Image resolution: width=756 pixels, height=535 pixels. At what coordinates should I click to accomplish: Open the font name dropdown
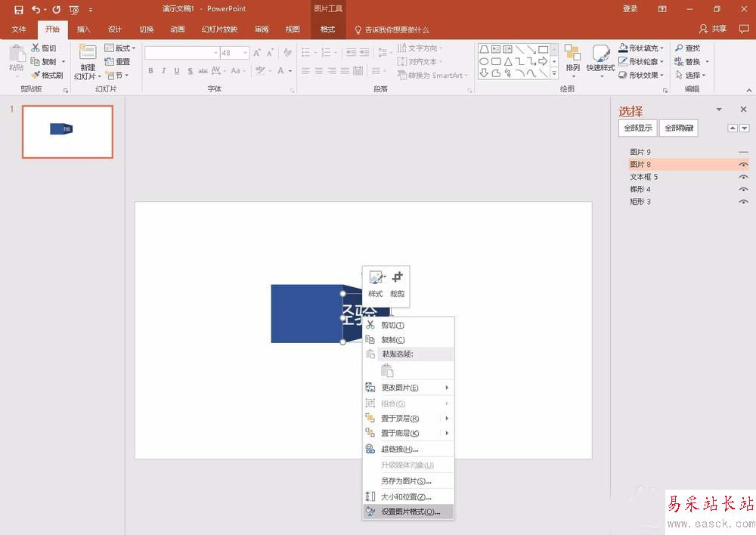pos(215,53)
